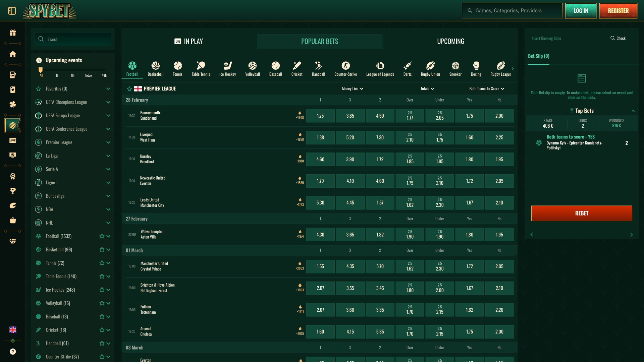The width and height of the screenshot is (644, 362).
Task: Switch to the UPCOMING tab
Action: tap(450, 41)
